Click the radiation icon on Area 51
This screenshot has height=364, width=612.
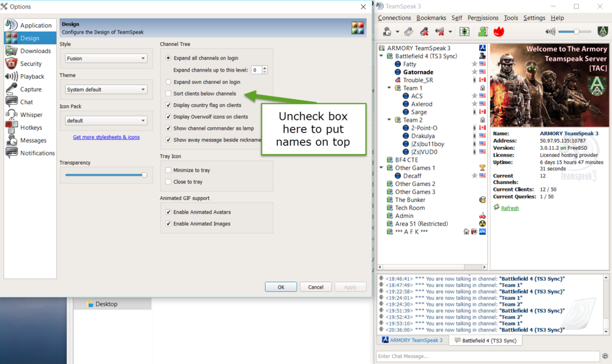pyautogui.click(x=482, y=223)
